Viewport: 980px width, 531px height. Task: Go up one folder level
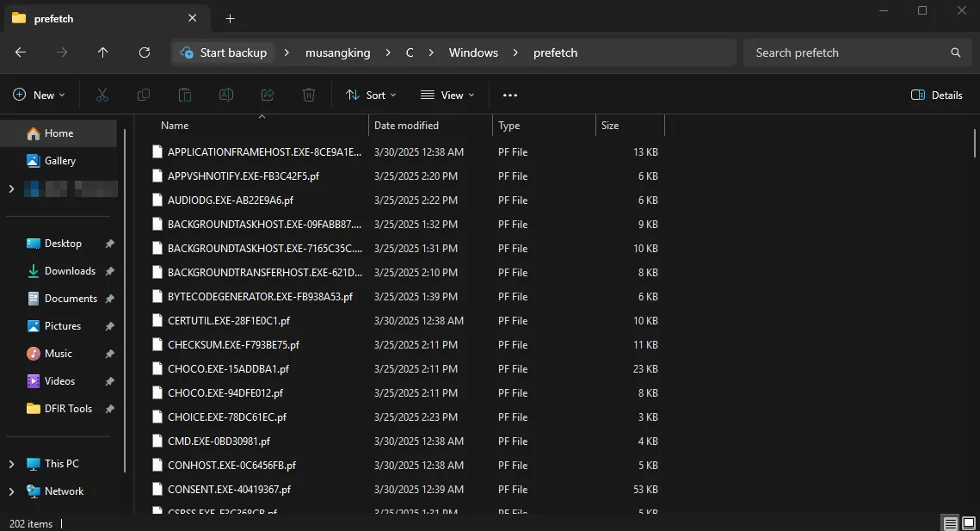103,52
